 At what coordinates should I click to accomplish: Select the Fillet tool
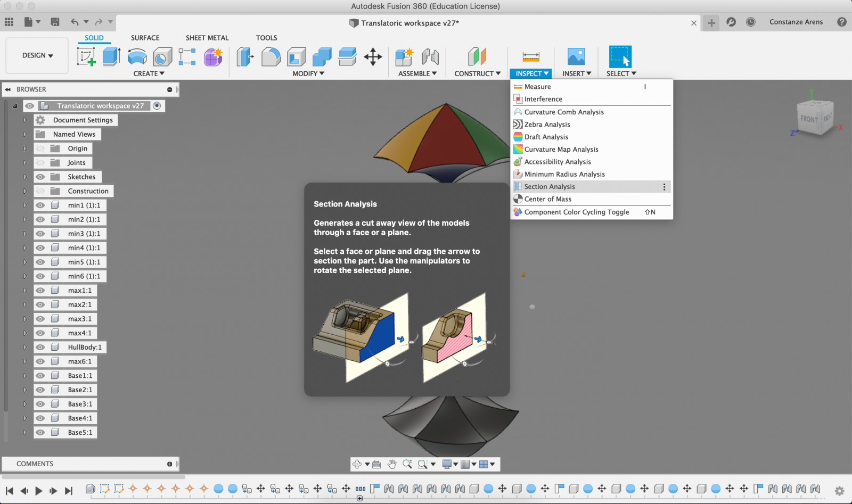271,56
